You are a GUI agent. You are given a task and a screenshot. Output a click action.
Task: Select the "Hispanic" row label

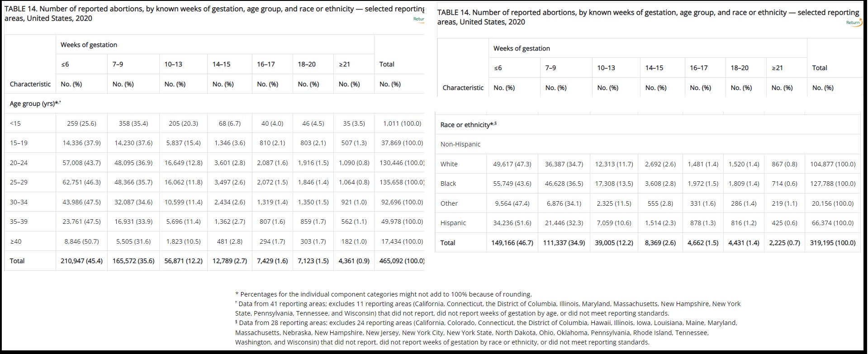coord(453,223)
